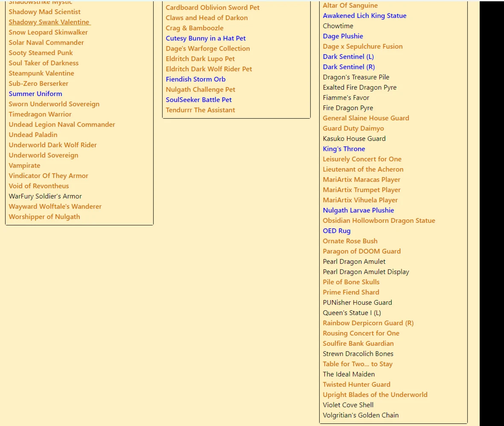
Task: Click the Chowtime item text
Action: pyautogui.click(x=338, y=26)
